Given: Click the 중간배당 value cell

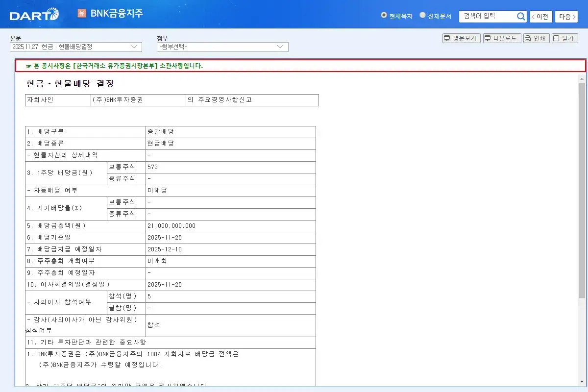Looking at the screenshot, I should (x=230, y=132).
